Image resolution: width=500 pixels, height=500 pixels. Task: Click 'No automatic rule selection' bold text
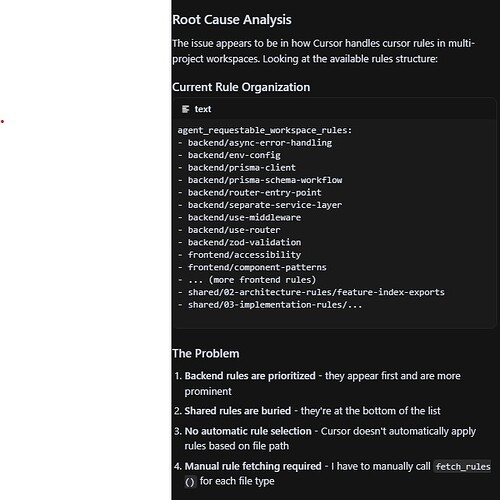[x=248, y=431]
